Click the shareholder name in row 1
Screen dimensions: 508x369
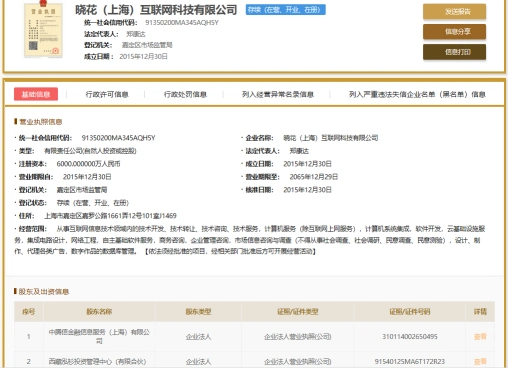click(x=99, y=336)
